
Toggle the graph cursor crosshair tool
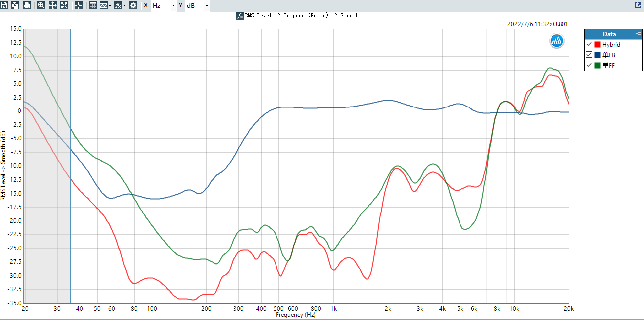[x=79, y=5]
